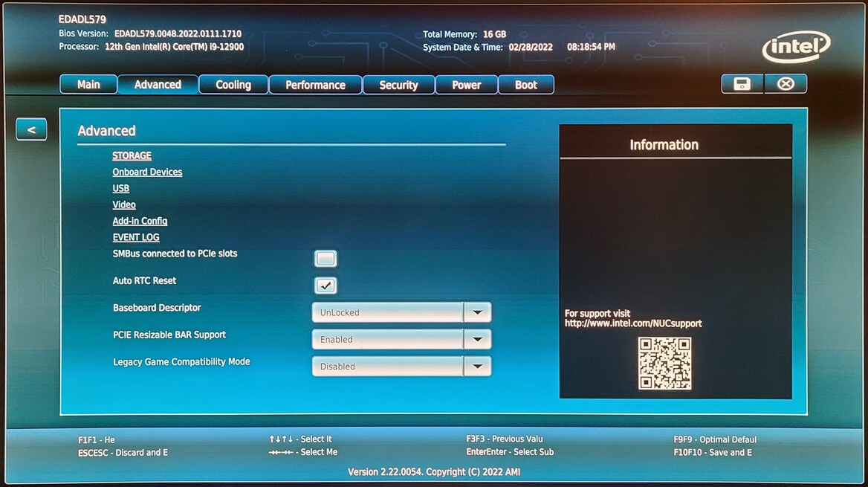Open the Add-in Config link
The width and height of the screenshot is (868, 487).
140,221
